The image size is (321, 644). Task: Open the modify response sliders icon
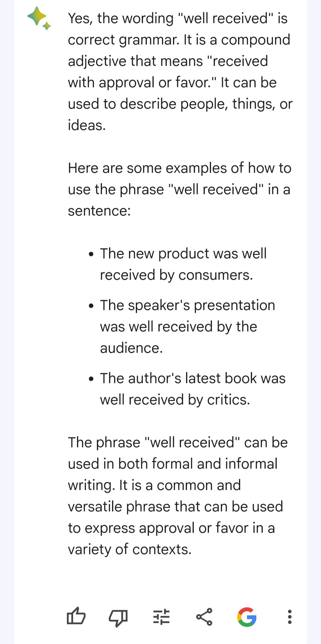(161, 617)
